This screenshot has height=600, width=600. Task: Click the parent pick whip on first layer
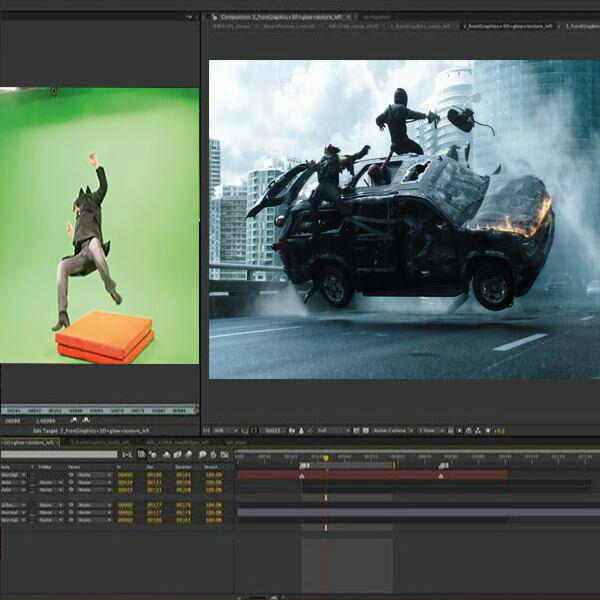72,474
